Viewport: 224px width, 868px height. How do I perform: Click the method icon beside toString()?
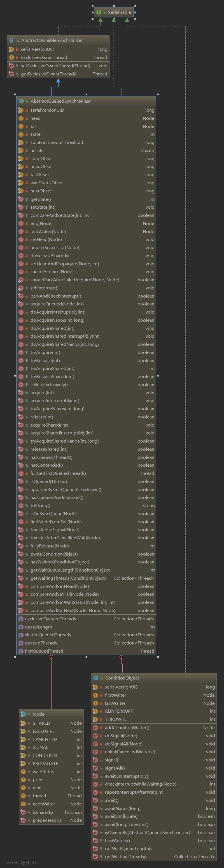click(x=21, y=505)
